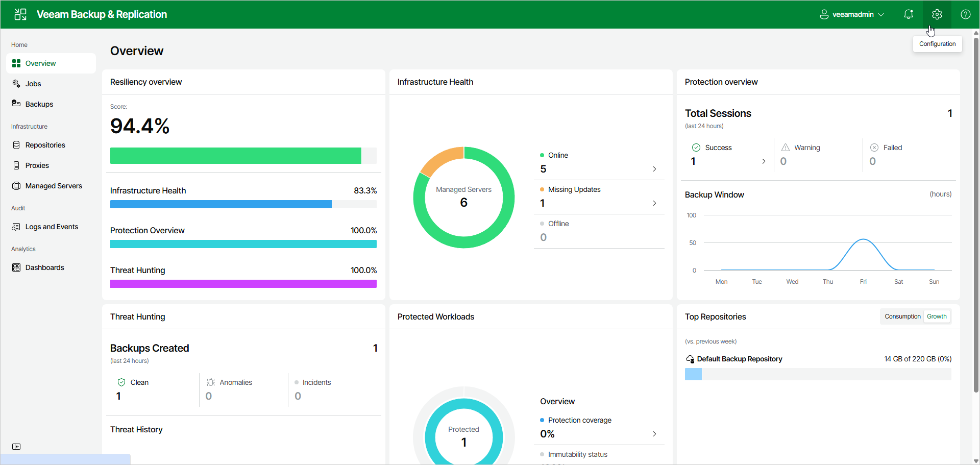Viewport: 980px width, 465px height.
Task: Expand the Protection coverage chevron
Action: click(654, 434)
